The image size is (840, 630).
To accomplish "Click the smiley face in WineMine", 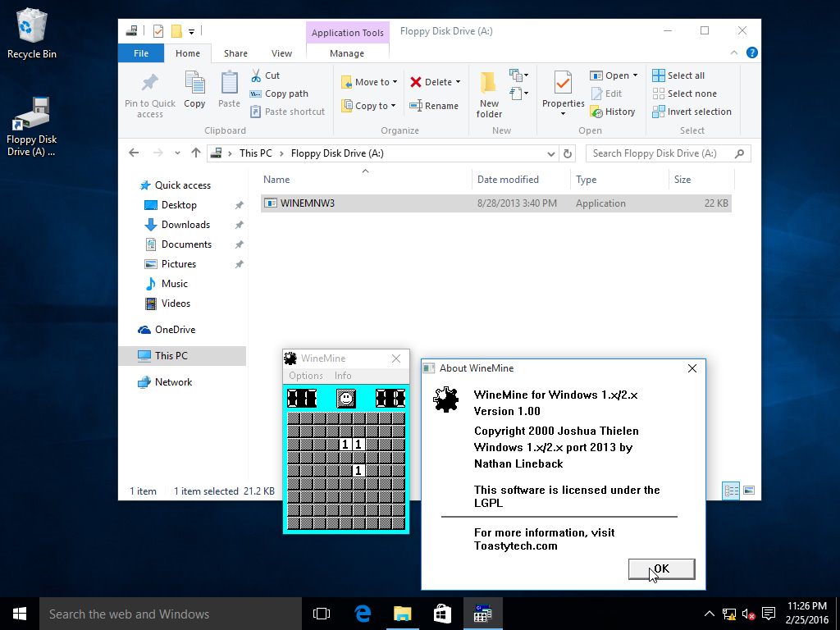I will tap(345, 398).
